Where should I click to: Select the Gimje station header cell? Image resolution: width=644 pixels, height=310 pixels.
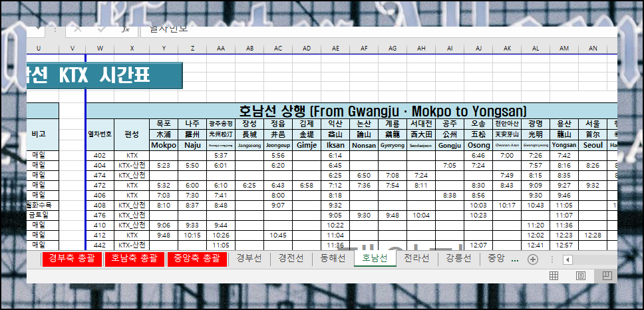[307, 145]
